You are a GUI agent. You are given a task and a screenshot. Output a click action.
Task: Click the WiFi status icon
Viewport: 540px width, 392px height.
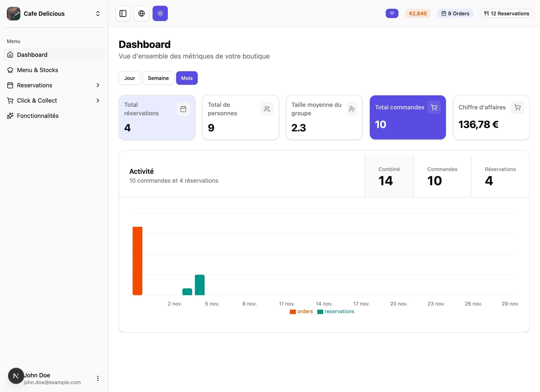click(x=392, y=13)
